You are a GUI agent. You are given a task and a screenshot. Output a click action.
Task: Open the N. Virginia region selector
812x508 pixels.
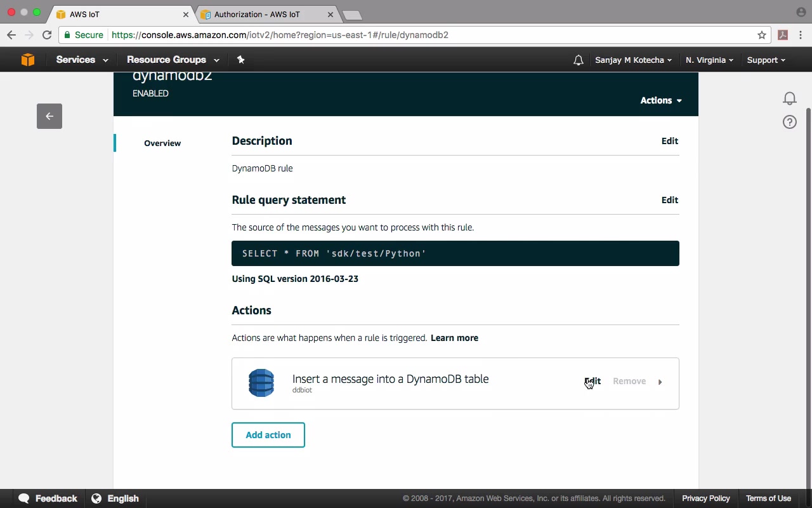pos(709,60)
